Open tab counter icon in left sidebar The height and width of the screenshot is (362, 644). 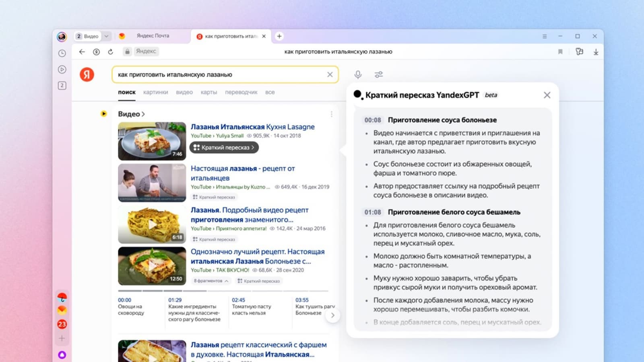(62, 85)
